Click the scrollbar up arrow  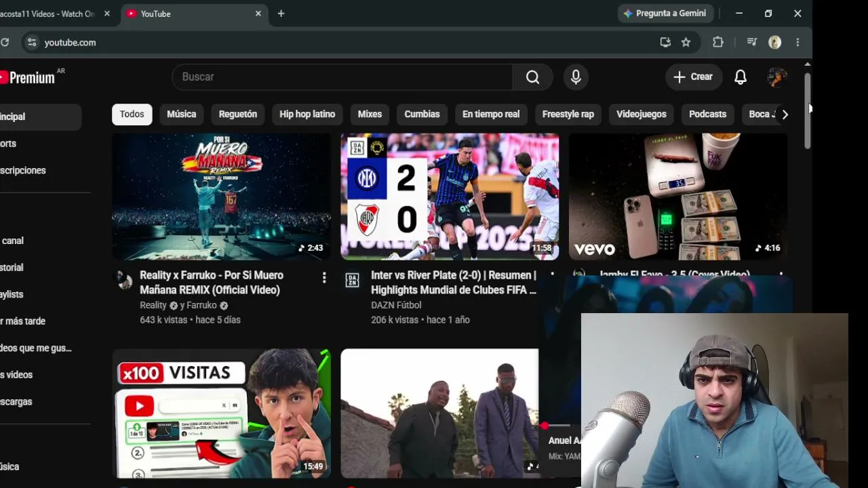[807, 64]
